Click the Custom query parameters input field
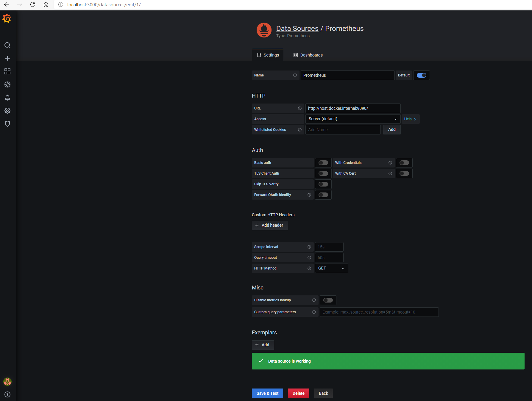Screen dimensions: 532x401 click(379, 312)
